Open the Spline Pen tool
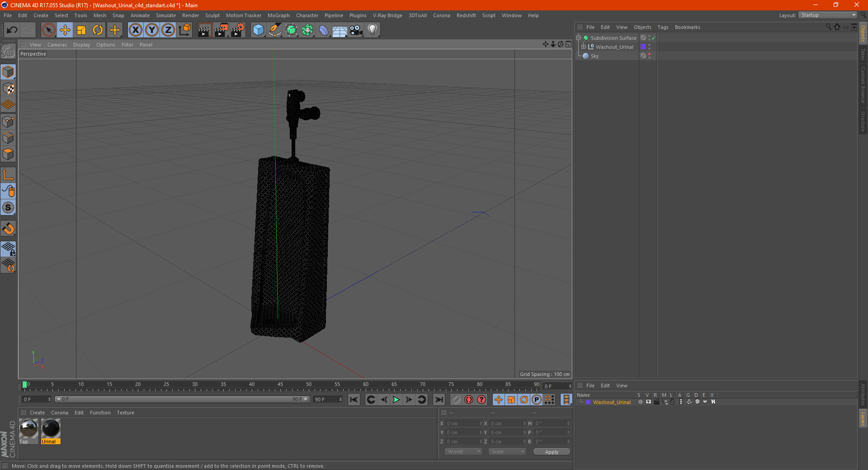 (275, 30)
